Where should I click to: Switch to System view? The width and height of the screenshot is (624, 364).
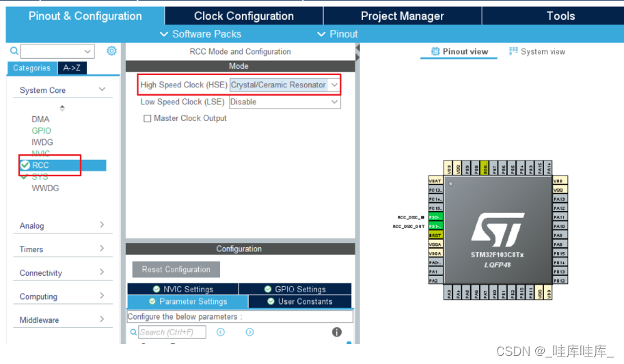pyautogui.click(x=537, y=52)
